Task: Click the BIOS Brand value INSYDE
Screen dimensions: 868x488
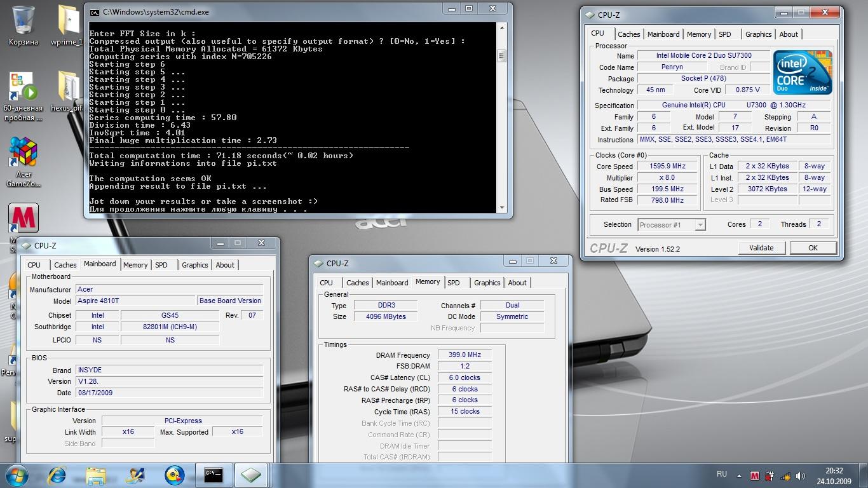Action: pos(170,370)
